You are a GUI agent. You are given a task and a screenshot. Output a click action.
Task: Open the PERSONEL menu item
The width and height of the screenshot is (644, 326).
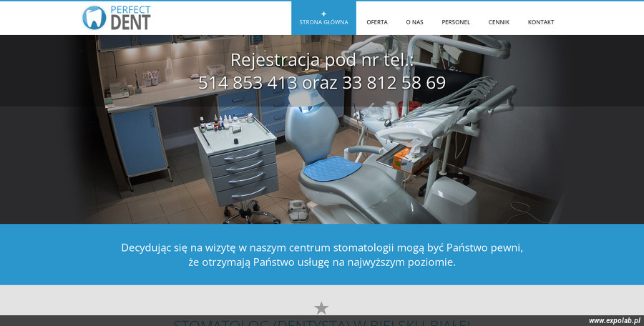click(456, 22)
